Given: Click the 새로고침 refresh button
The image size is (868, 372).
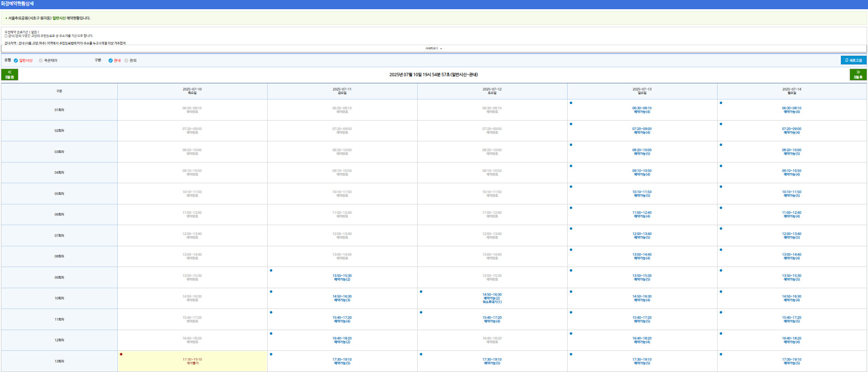Looking at the screenshot, I should pyautogui.click(x=853, y=60).
